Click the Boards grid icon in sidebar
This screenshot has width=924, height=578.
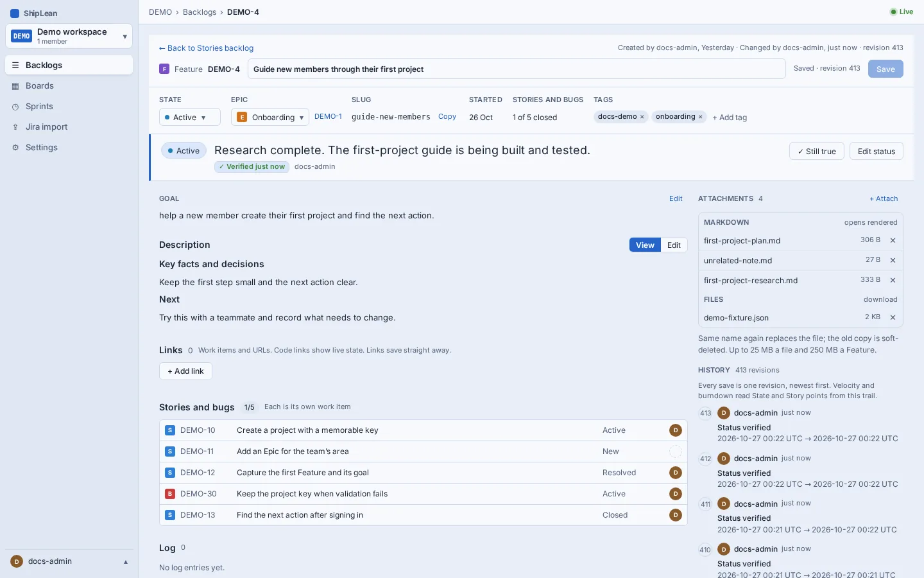(x=15, y=86)
